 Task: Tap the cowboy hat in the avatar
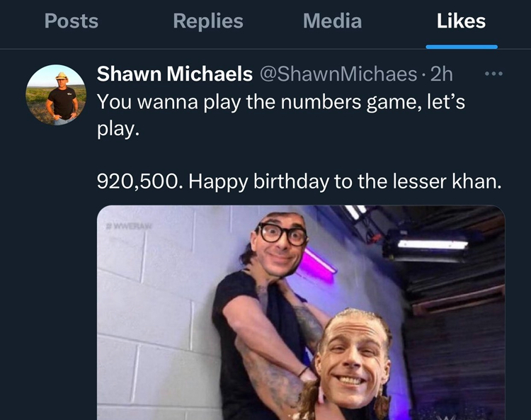62,76
